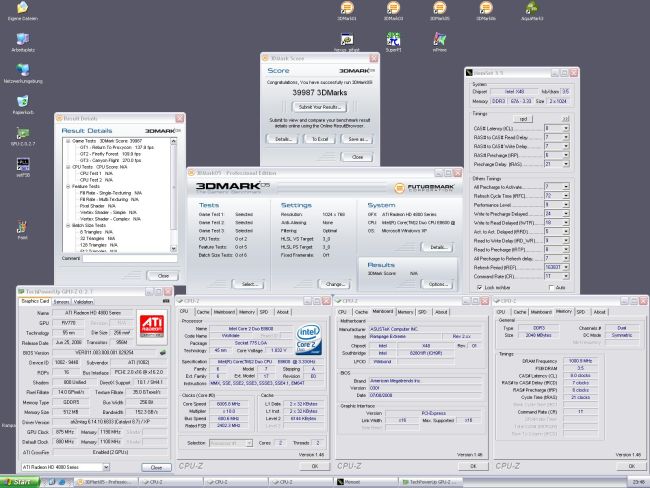Open the Eigene Dateien desktop icon
Image resolution: width=650 pixels, height=488 pixels.
(x=23, y=11)
